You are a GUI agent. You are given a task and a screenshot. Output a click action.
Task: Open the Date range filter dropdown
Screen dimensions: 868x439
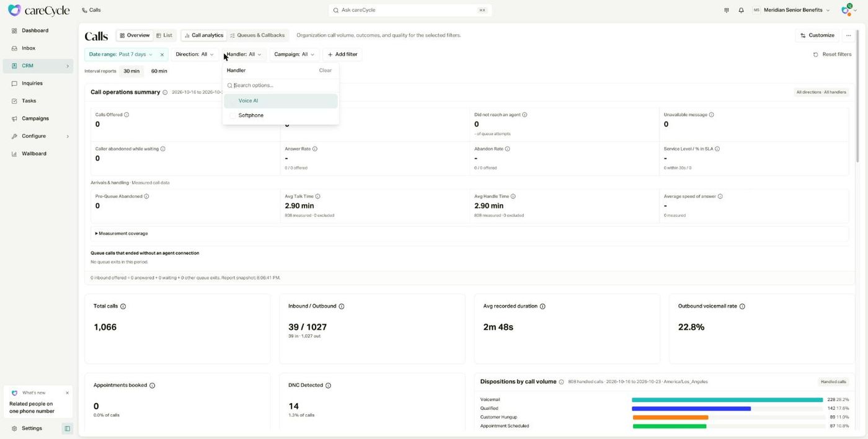point(121,55)
